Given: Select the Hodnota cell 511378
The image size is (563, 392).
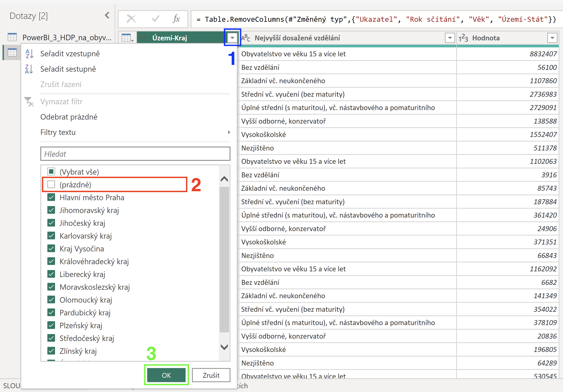Looking at the screenshot, I should click(508, 148).
